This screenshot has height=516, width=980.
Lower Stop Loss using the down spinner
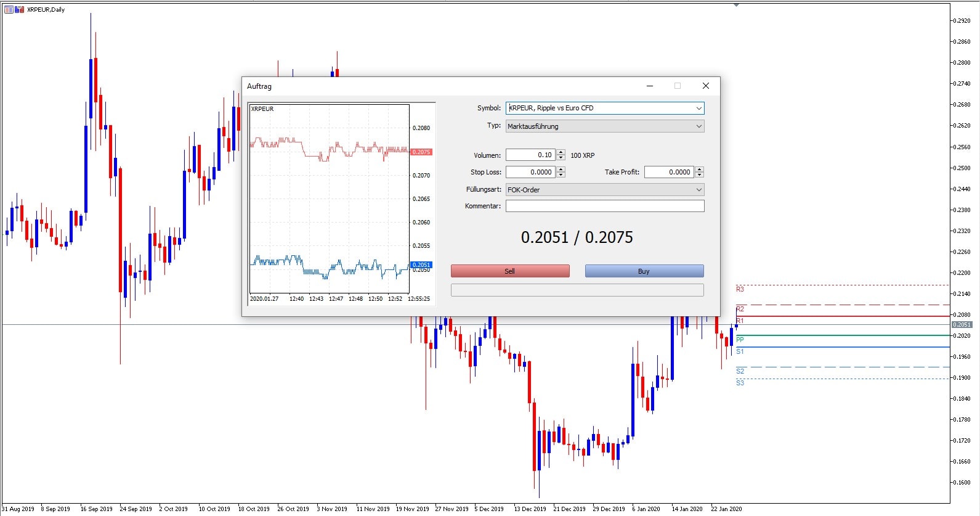tap(561, 175)
